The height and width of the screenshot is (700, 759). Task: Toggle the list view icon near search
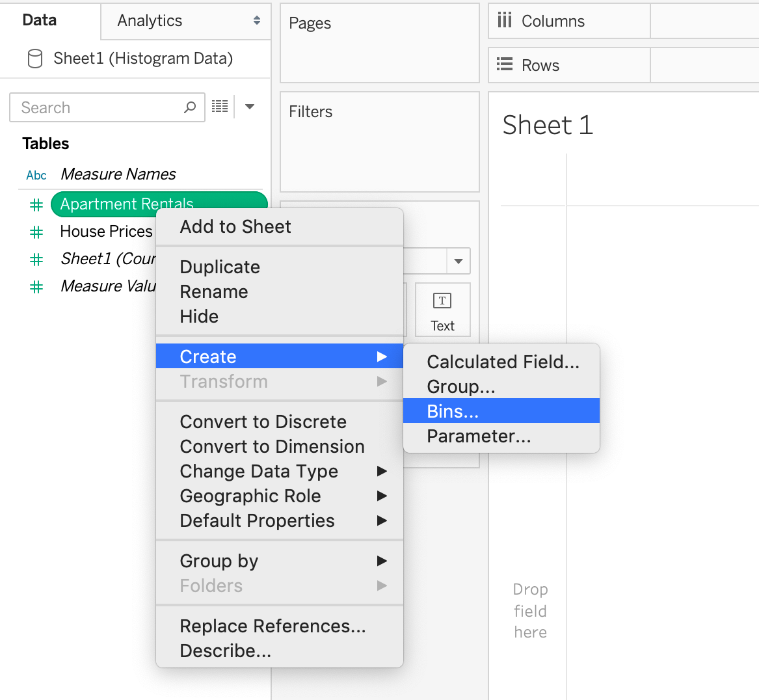220,107
